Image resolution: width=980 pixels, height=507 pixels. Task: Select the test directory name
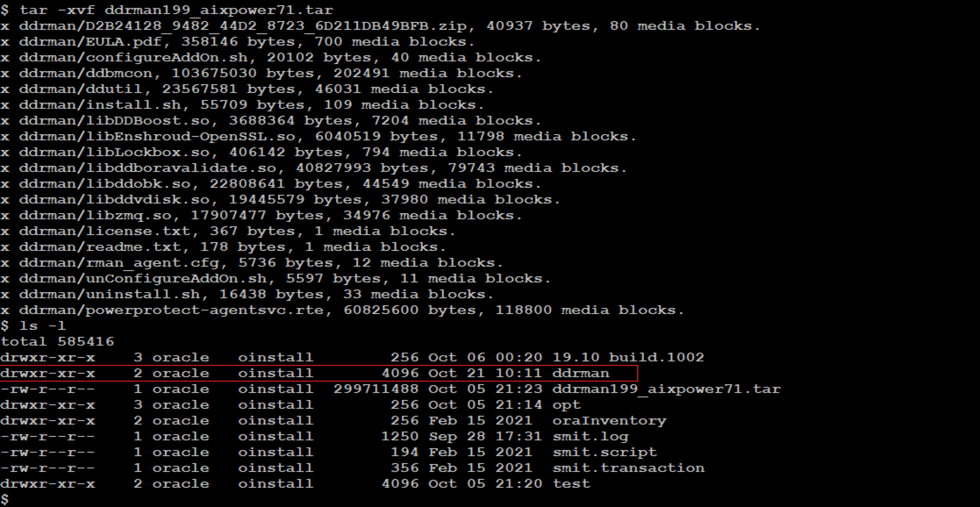[x=571, y=484]
